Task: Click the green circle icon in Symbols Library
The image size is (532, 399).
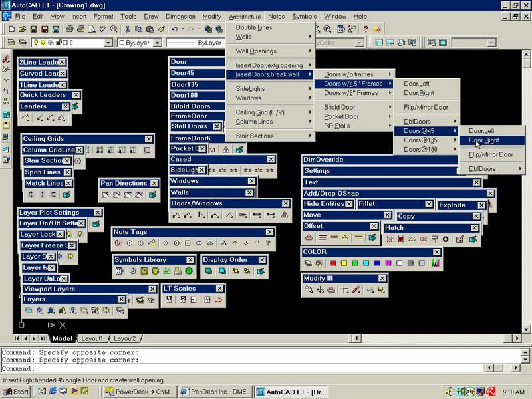Action: click(x=189, y=271)
